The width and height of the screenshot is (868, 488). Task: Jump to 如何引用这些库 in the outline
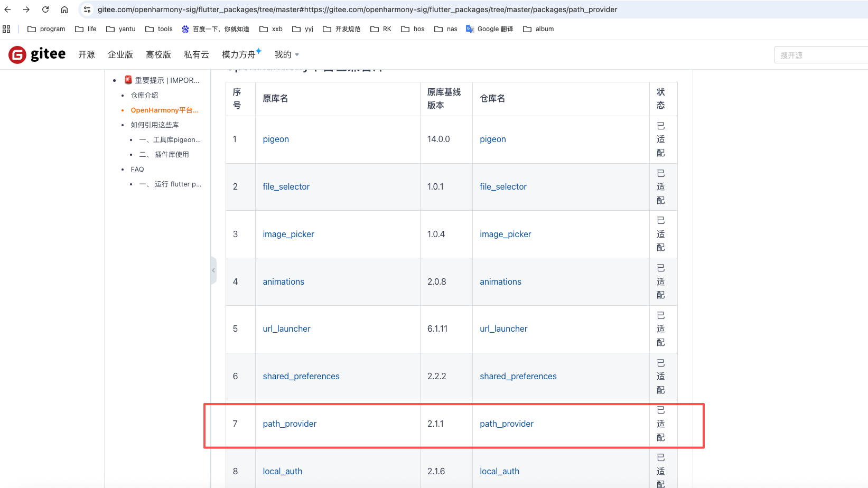coord(155,125)
